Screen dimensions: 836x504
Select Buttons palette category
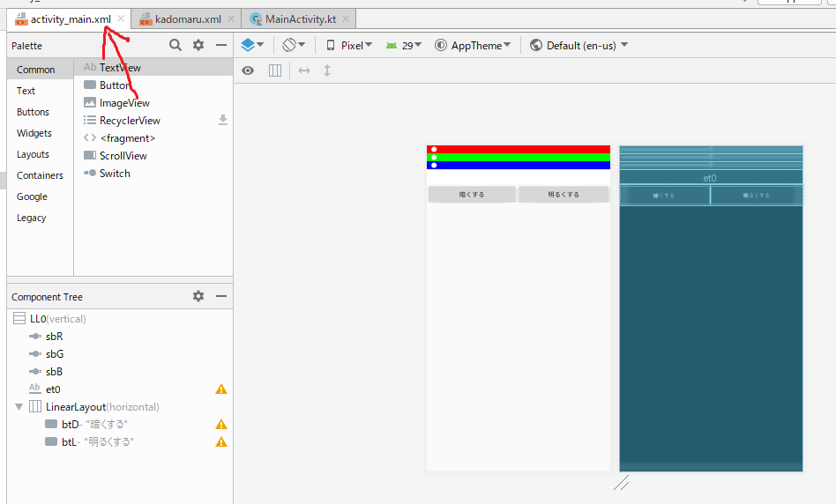point(40,112)
